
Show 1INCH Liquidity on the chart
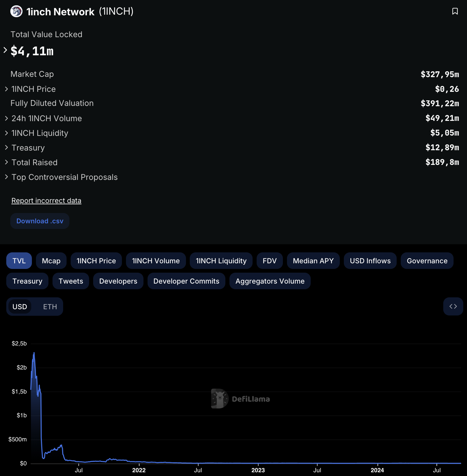click(221, 260)
